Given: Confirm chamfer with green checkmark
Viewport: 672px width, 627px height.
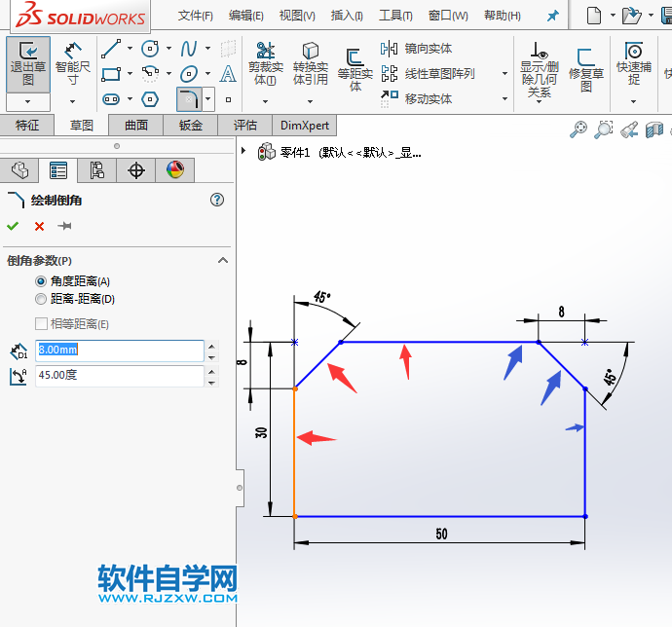Looking at the screenshot, I should coord(13,226).
